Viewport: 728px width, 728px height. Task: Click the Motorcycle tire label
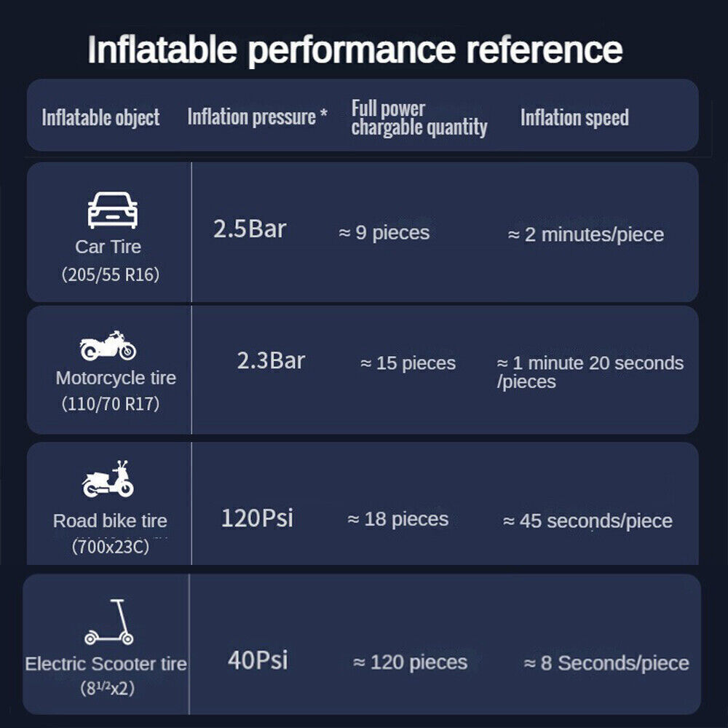116,378
